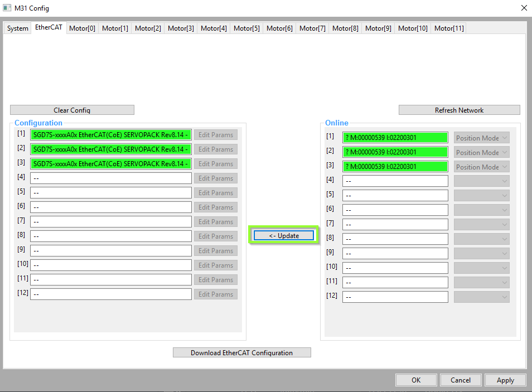Open the Motor[2] tab
This screenshot has width=532, height=392.
coord(148,28)
